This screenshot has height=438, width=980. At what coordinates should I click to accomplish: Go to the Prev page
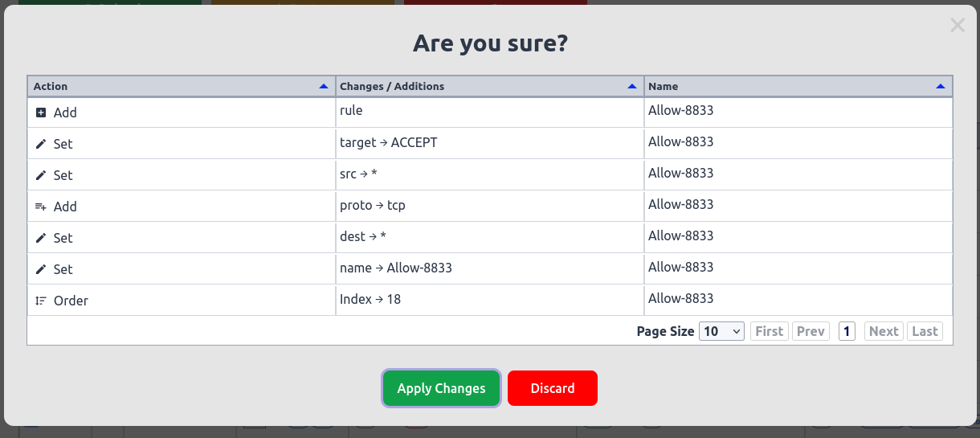[x=811, y=331]
